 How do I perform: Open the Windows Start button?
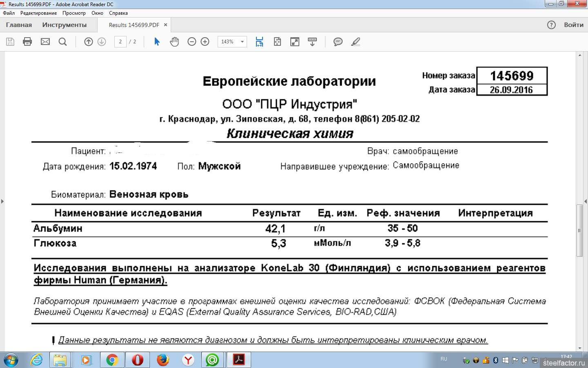point(11,360)
